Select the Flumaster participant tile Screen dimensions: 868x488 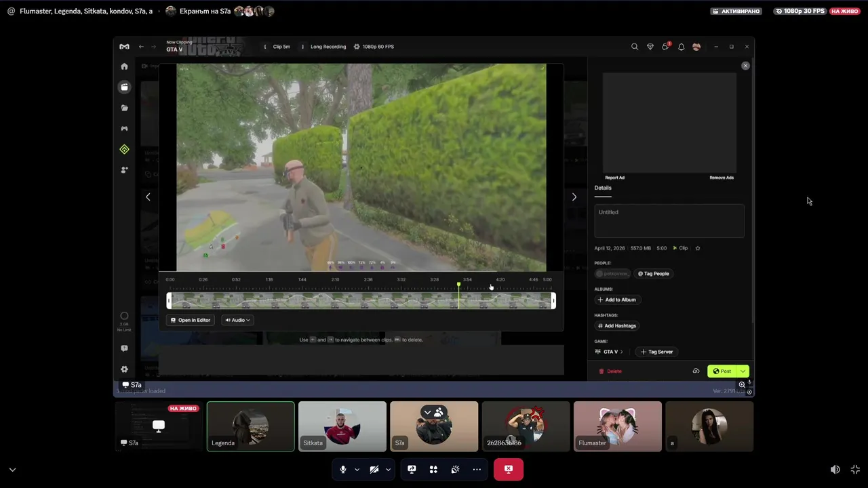tap(618, 426)
